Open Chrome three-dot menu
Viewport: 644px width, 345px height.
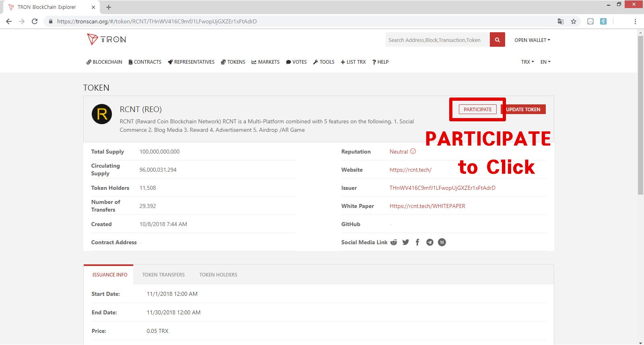point(635,21)
